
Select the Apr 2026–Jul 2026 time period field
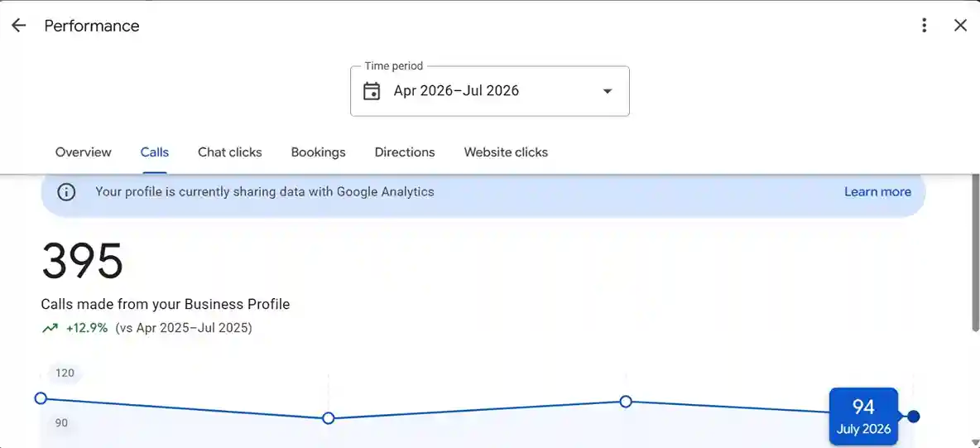(x=490, y=91)
